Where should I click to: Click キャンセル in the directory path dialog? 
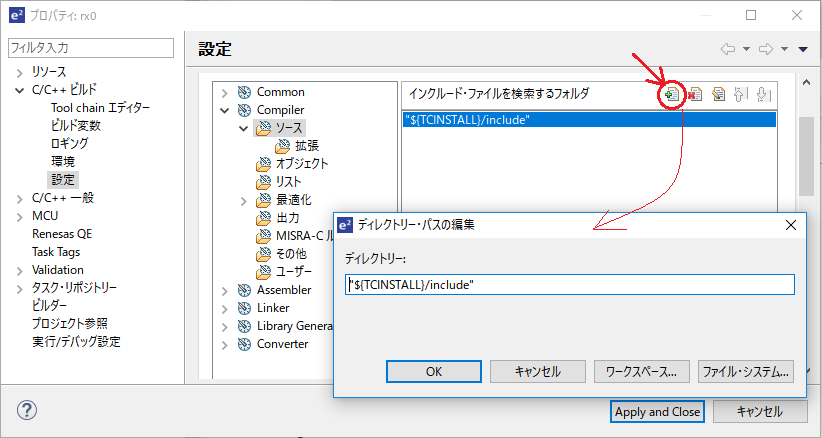[538, 371]
